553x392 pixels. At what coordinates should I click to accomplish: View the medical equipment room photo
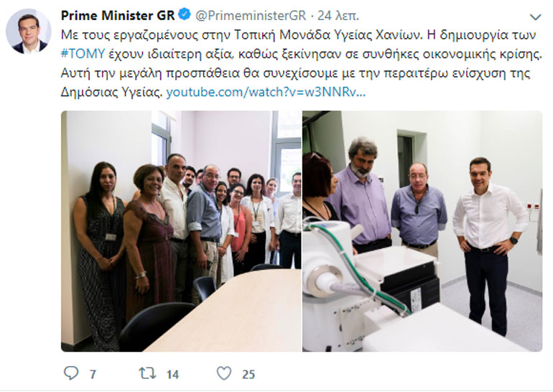point(422,231)
